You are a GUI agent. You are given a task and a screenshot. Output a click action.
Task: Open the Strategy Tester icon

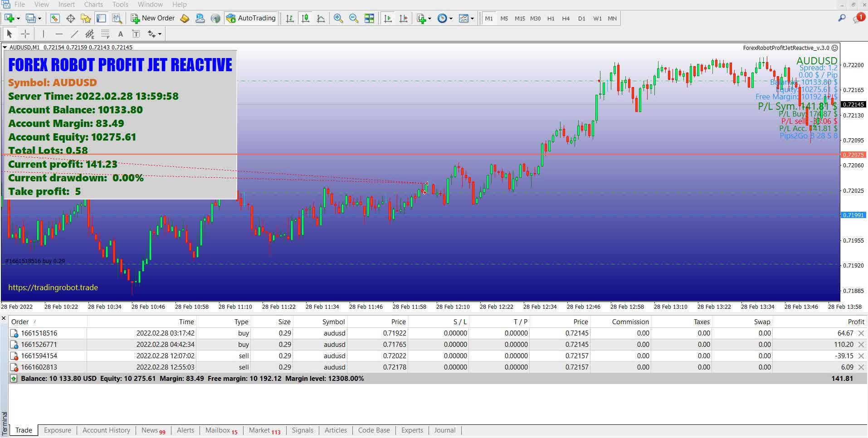[x=117, y=19]
